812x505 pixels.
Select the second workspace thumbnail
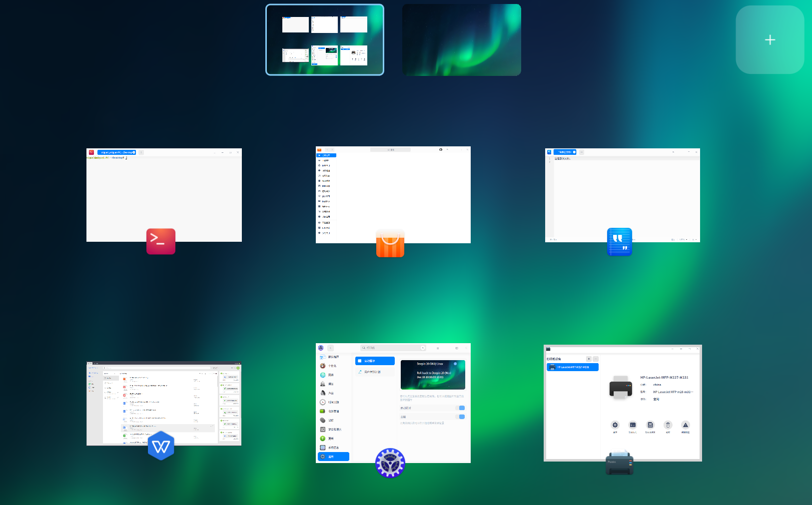[x=461, y=39]
